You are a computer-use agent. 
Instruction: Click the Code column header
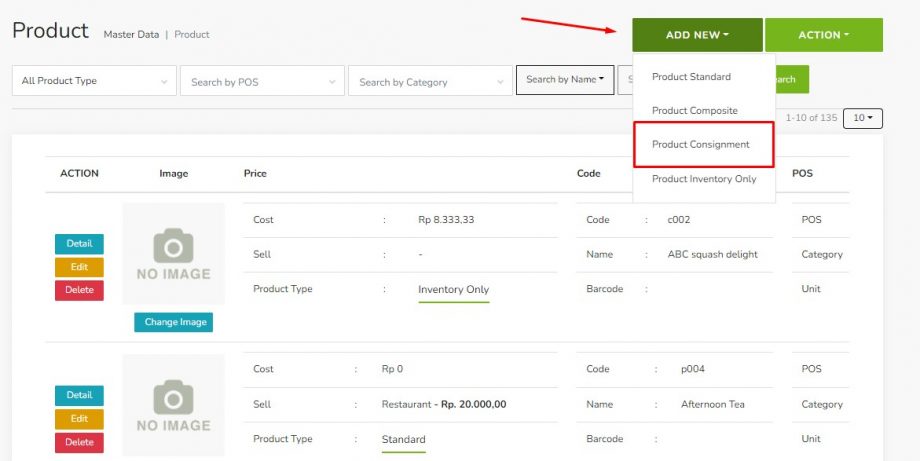point(588,174)
